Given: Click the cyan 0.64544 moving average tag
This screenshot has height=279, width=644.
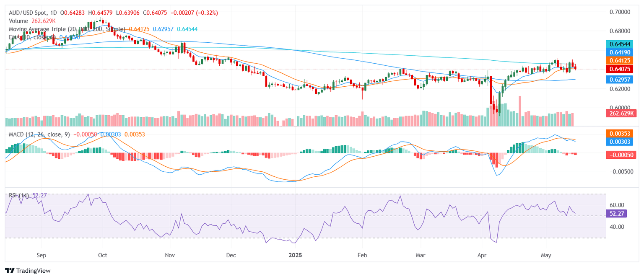Looking at the screenshot, I should (x=621, y=44).
